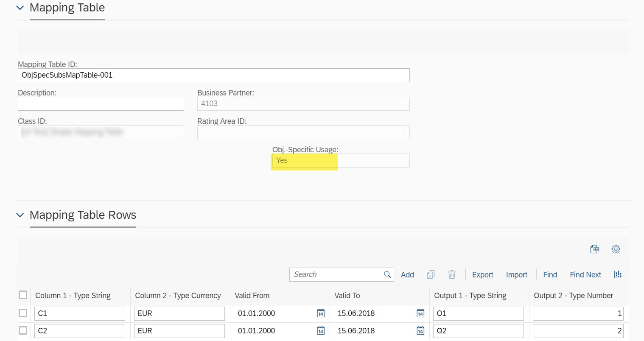Click the Mapping Table Rows heading
Viewport: 644px width, 341px height.
[82, 215]
